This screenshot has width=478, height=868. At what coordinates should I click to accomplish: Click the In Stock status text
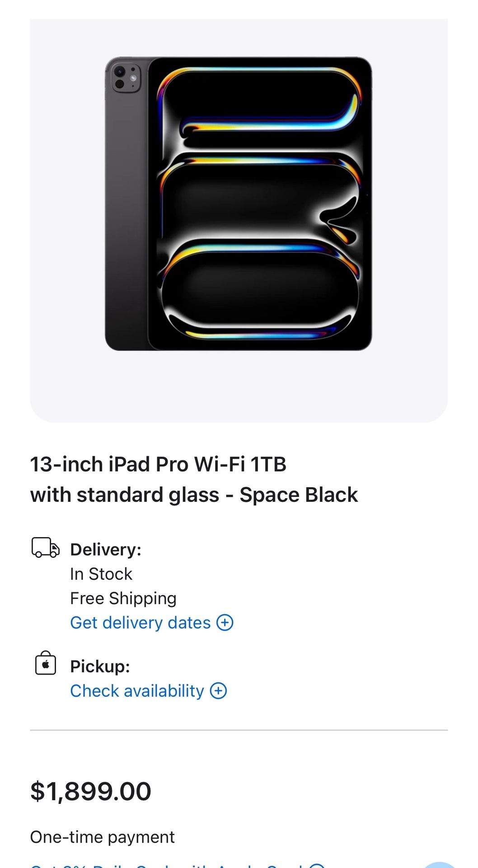(101, 574)
